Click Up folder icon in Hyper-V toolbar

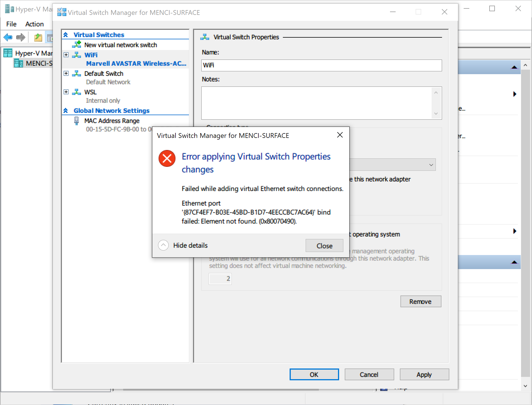coord(38,37)
